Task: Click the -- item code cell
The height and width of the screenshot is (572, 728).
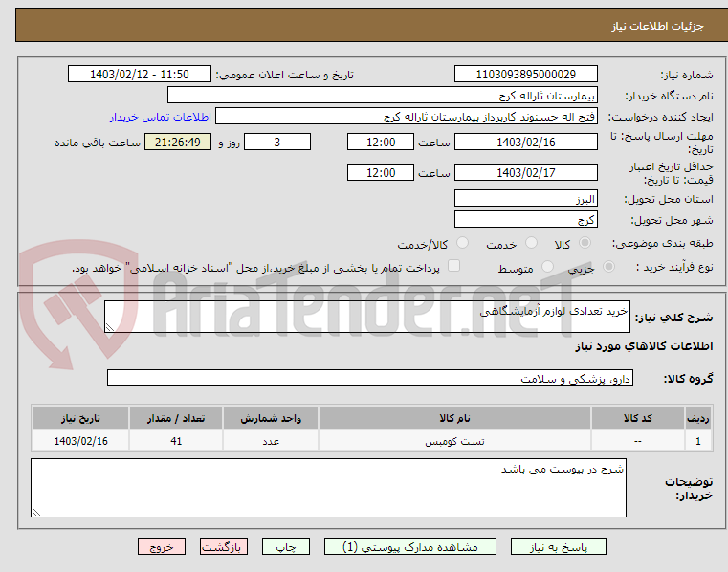Action: [x=637, y=441]
